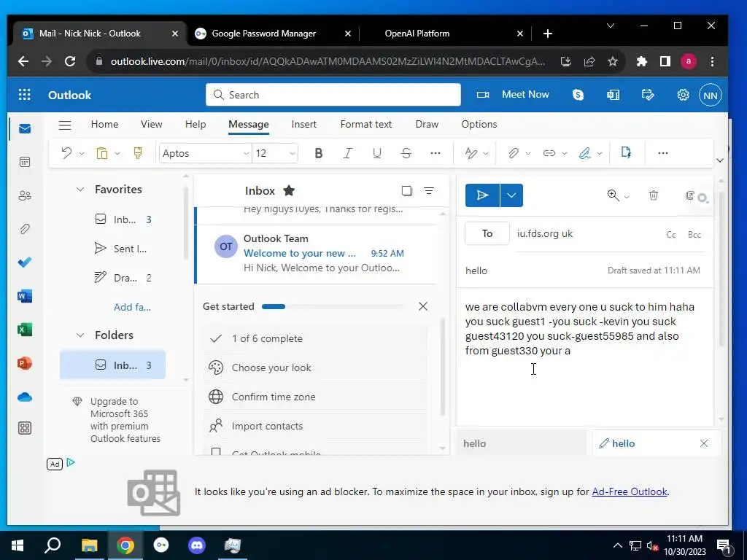Switch to the View ribbon tab
The image size is (747, 560).
click(x=152, y=124)
